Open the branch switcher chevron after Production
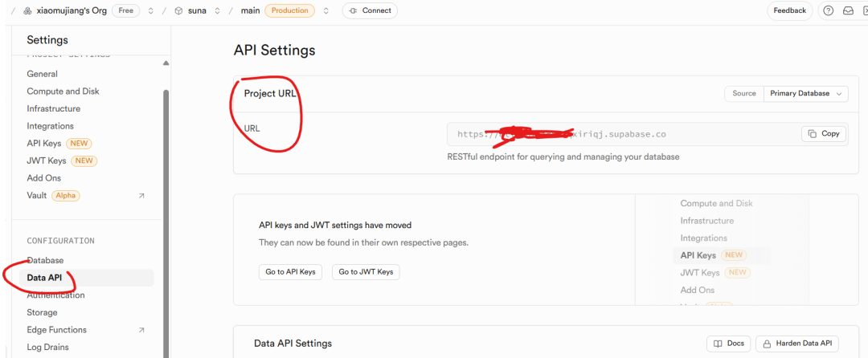This screenshot has height=358, width=868. point(325,11)
